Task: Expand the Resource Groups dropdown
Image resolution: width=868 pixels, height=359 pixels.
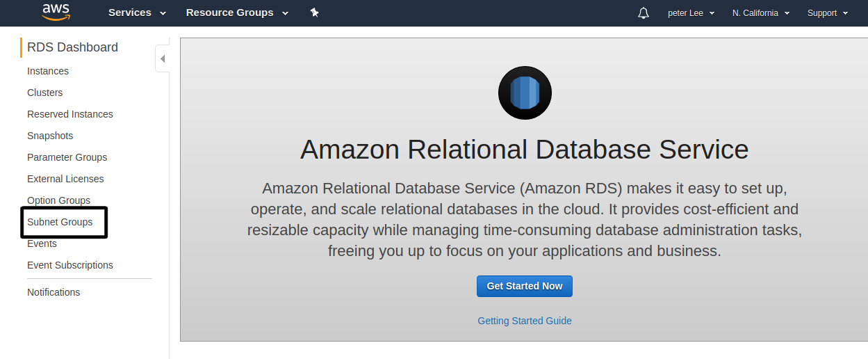Action: tap(237, 13)
